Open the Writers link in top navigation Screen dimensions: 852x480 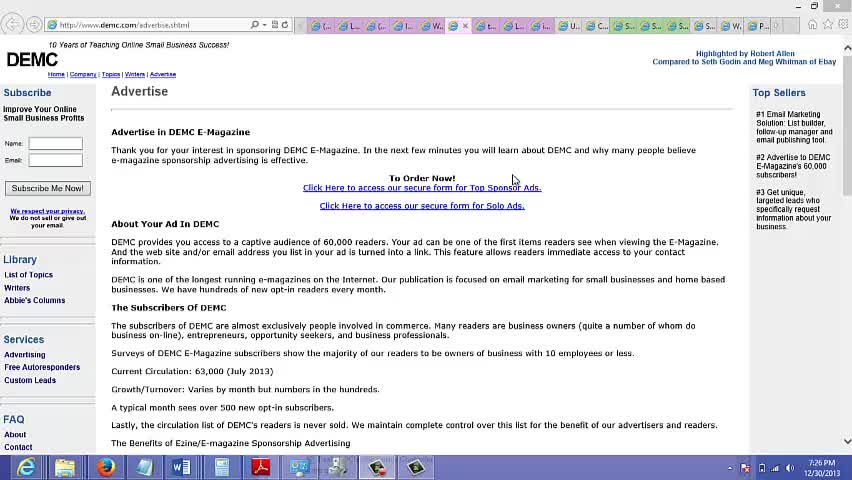135,74
